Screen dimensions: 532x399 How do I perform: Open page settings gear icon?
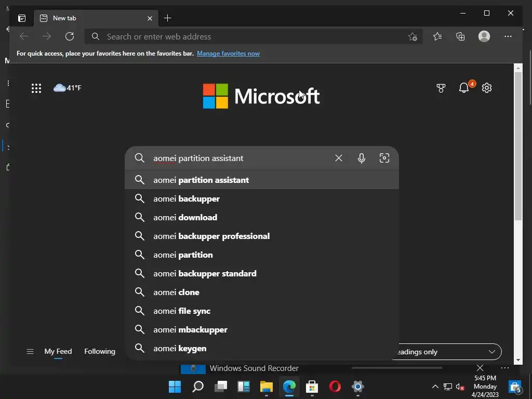pyautogui.click(x=487, y=88)
